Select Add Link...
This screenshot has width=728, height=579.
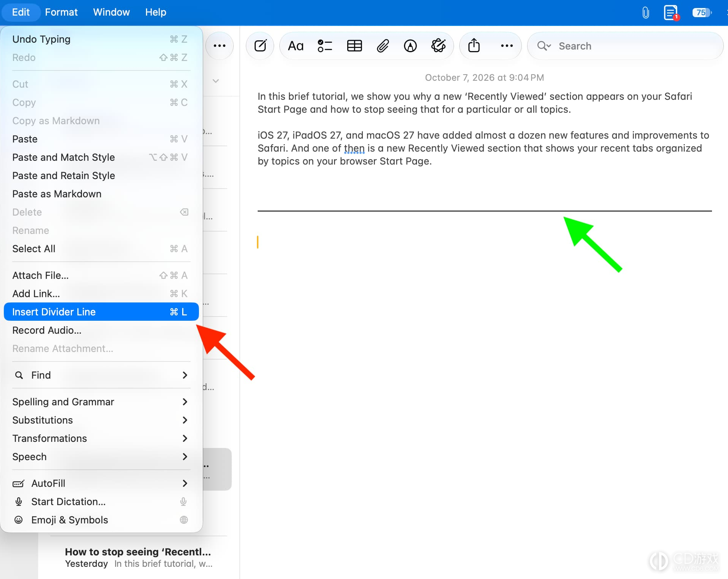tap(101, 294)
